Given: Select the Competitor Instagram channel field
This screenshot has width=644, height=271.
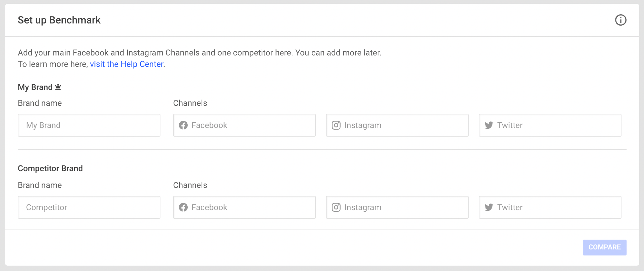Looking at the screenshot, I should pos(397,207).
